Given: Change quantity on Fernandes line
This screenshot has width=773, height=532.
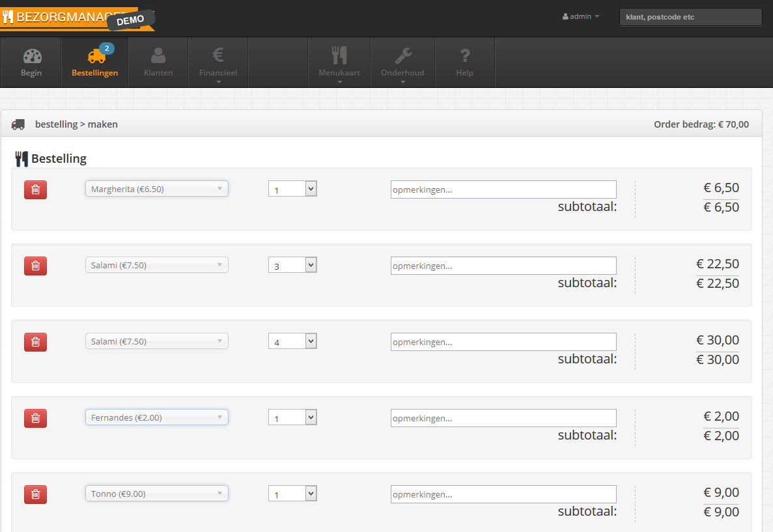Looking at the screenshot, I should coord(292,417).
